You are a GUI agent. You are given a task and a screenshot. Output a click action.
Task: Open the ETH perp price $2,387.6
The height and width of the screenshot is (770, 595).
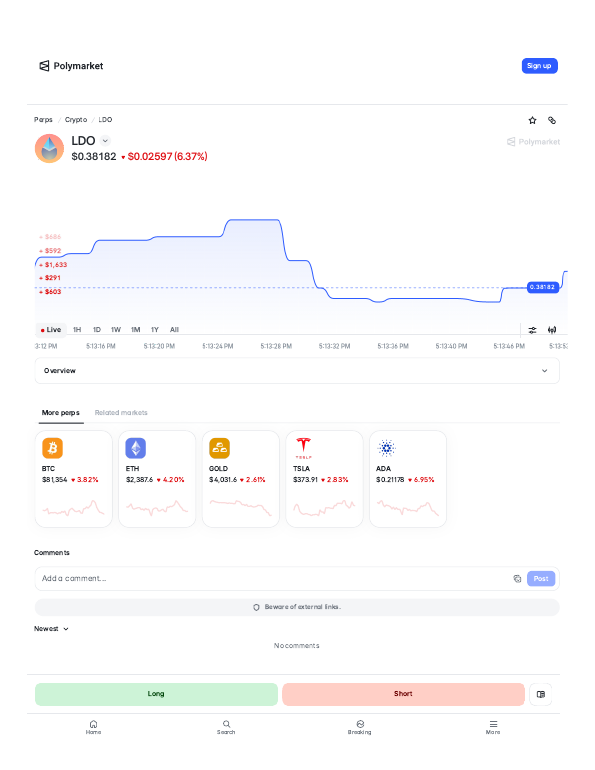click(x=139, y=480)
